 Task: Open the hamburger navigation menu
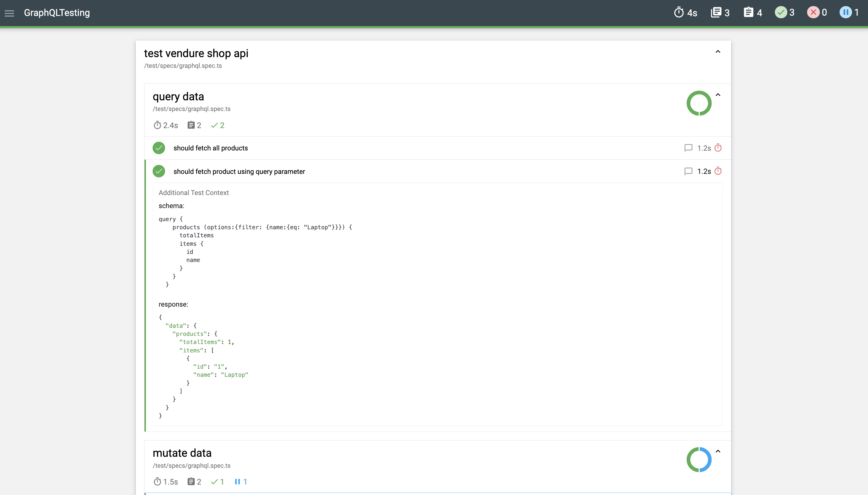[x=9, y=13]
